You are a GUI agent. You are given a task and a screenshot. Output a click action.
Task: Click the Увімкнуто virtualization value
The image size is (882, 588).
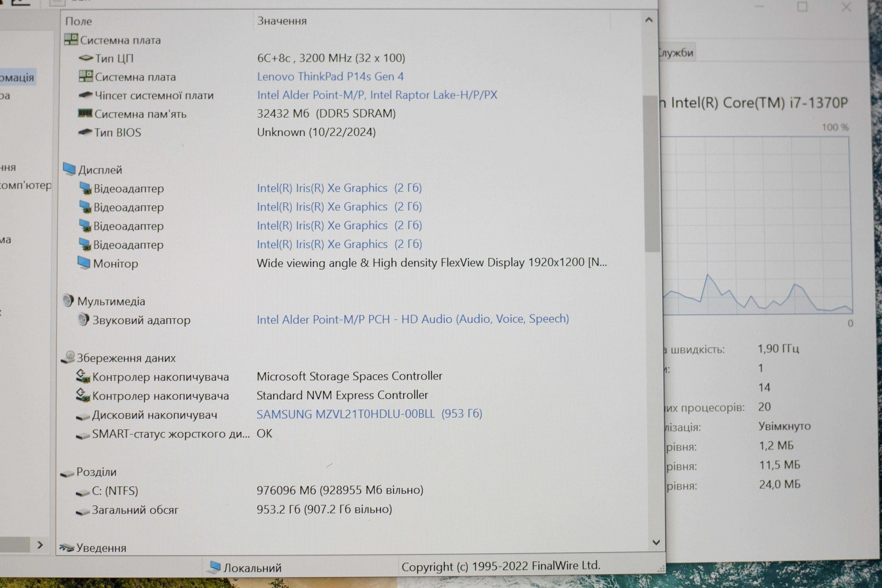tap(784, 426)
